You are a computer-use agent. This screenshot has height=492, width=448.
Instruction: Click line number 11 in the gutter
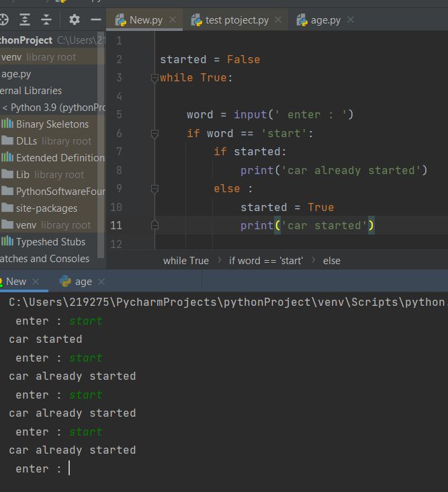coord(116,225)
